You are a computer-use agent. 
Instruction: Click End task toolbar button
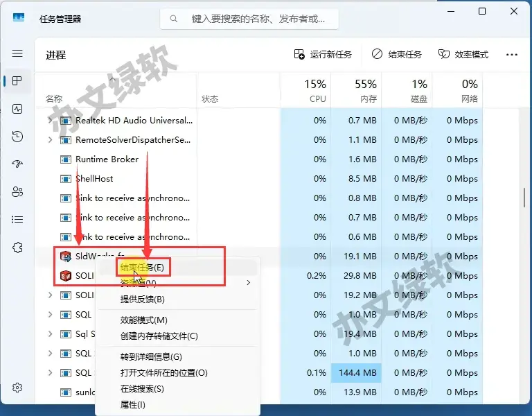[396, 54]
